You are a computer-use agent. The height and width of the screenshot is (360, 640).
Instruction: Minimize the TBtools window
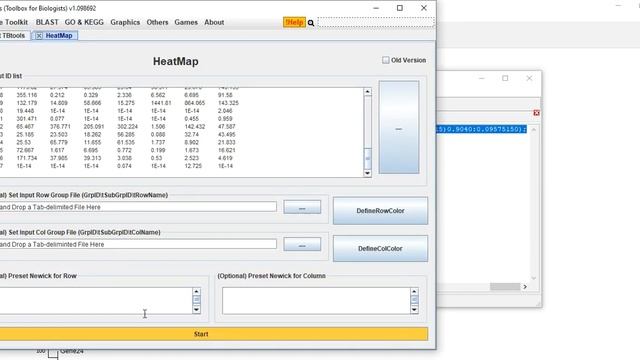click(376, 8)
